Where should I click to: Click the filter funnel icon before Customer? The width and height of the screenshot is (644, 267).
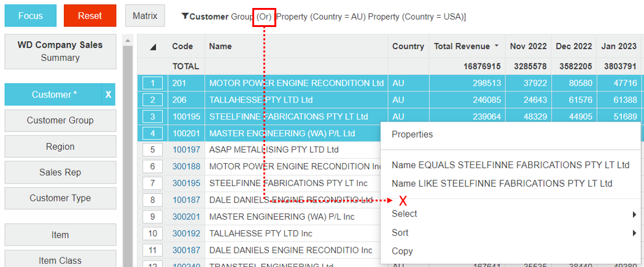(x=185, y=17)
